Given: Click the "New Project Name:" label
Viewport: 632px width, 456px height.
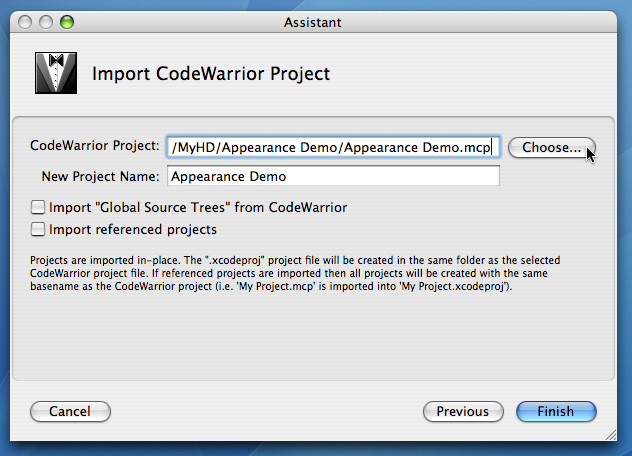Looking at the screenshot, I should pos(100,177).
